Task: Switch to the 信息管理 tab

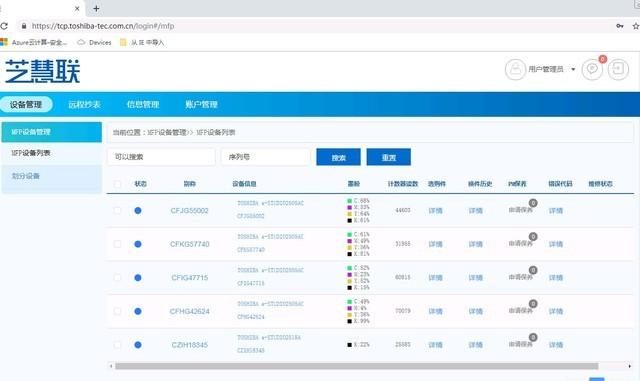Action: click(x=143, y=105)
